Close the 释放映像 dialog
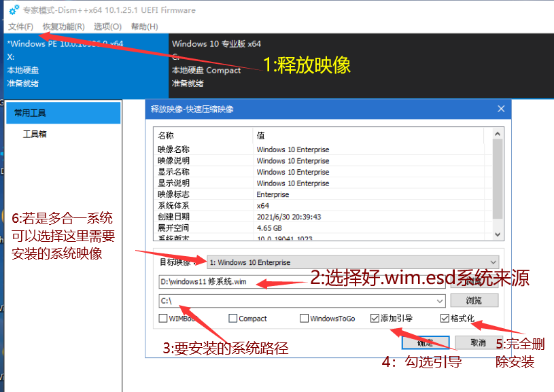The image size is (554, 392). click(x=501, y=109)
